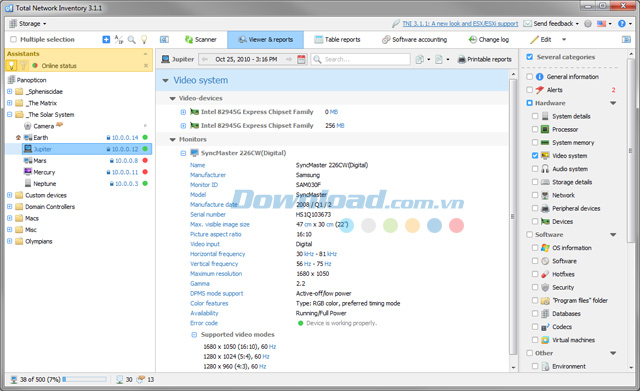Expand the 256 MB Intel video device
Viewport: 640px width, 391px height.
(x=183, y=126)
